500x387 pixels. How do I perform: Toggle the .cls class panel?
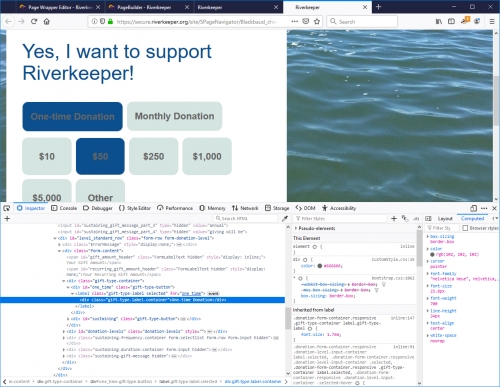coord(416,219)
